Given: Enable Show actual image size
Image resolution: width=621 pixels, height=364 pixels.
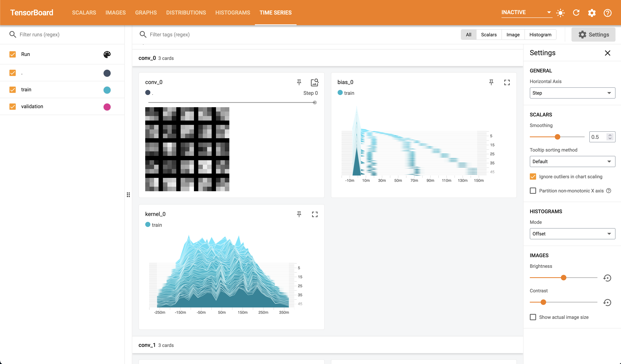Looking at the screenshot, I should pos(533,317).
